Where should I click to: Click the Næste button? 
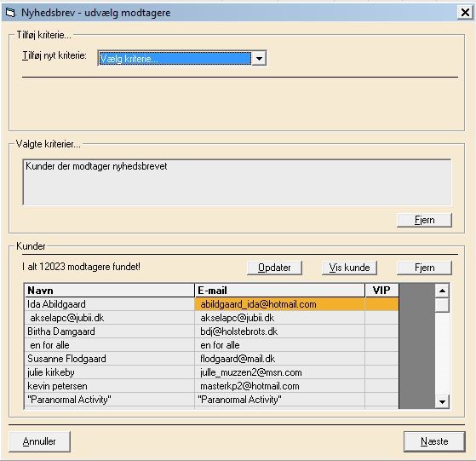click(434, 441)
